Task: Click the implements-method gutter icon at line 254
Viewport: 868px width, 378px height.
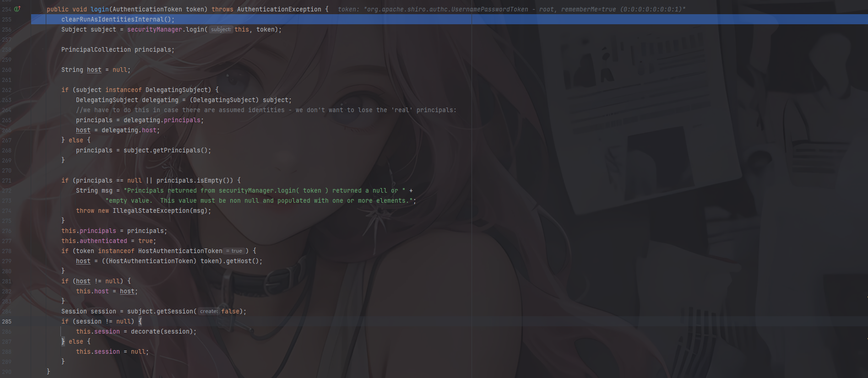Action: tap(17, 9)
